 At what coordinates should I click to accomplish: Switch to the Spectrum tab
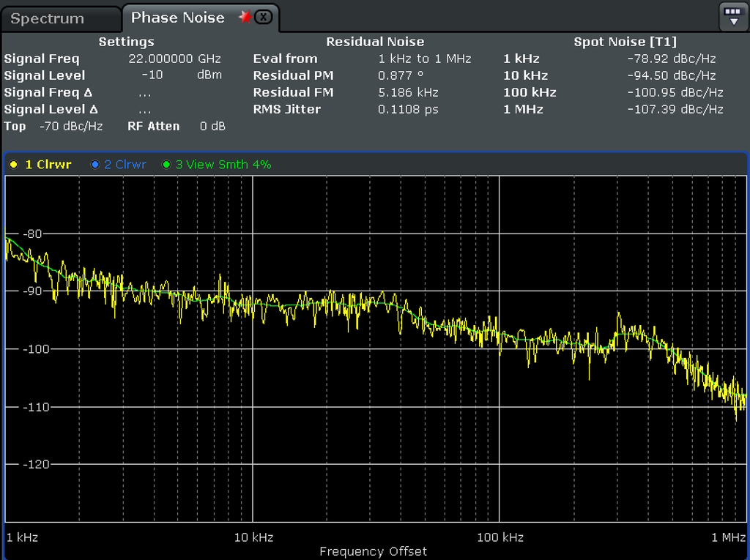pos(48,19)
